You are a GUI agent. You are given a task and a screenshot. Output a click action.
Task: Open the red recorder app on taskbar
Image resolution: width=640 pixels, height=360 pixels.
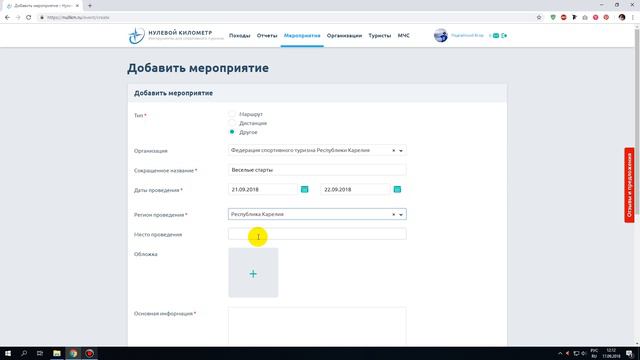(89, 353)
